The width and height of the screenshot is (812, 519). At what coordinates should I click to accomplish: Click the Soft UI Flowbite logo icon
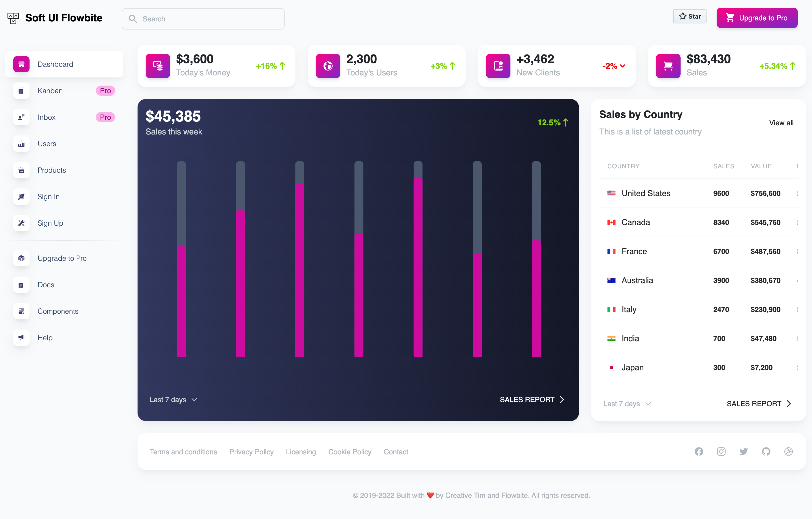point(13,18)
